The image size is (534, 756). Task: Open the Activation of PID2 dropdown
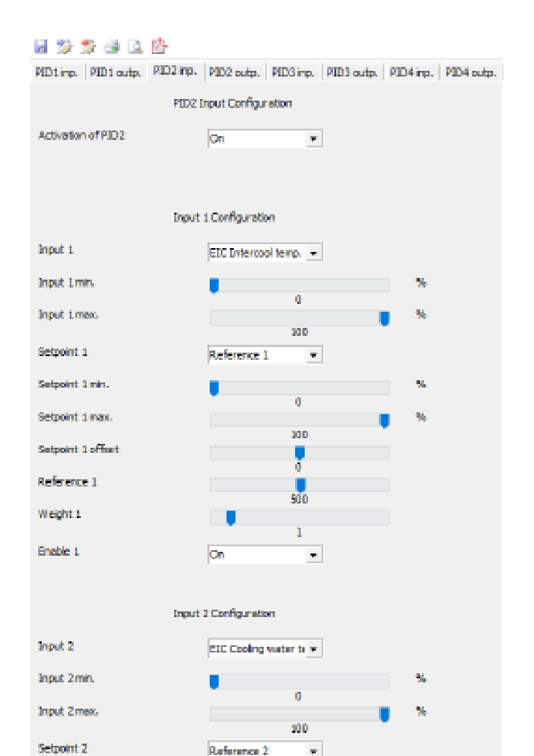(x=265, y=139)
